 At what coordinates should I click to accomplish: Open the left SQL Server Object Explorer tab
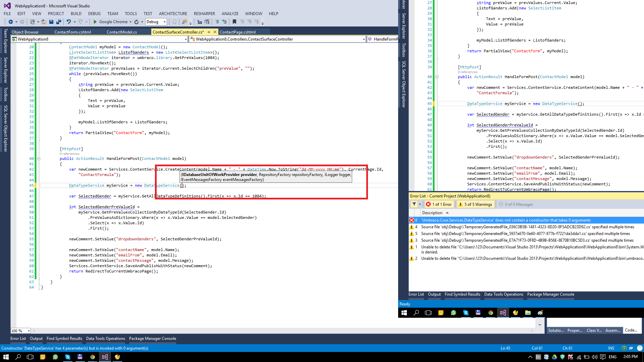(x=5, y=128)
